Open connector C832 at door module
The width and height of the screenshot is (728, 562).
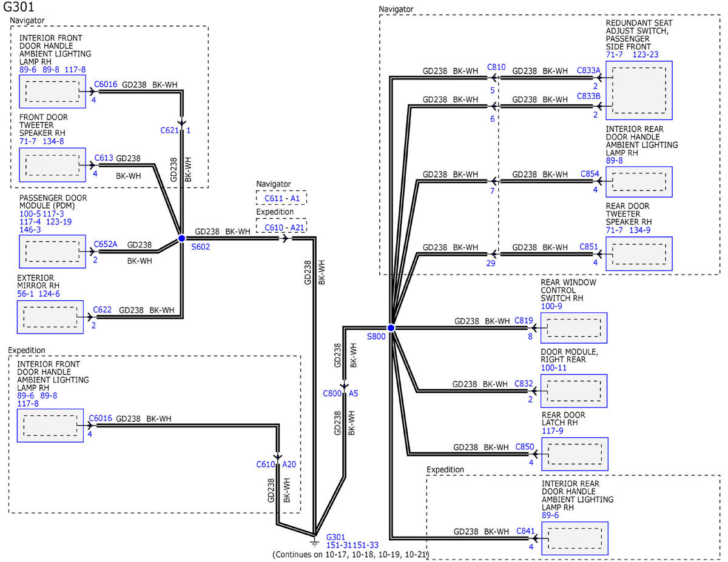524,384
